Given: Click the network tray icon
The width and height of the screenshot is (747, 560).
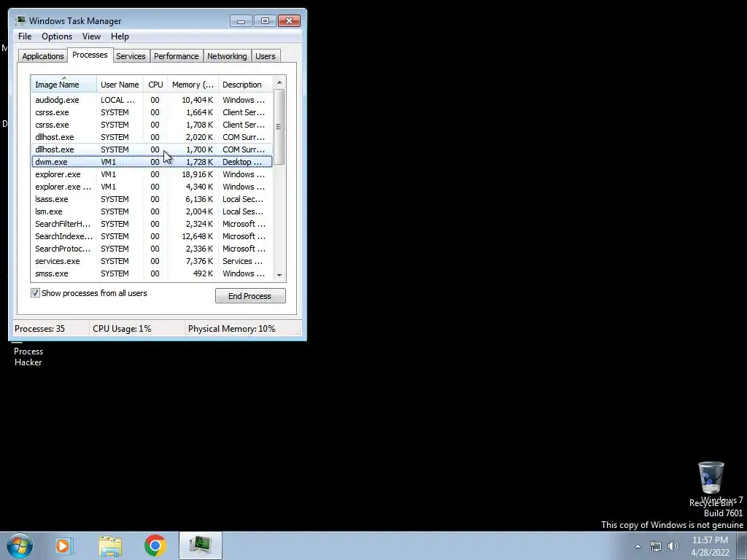Looking at the screenshot, I should 656,546.
